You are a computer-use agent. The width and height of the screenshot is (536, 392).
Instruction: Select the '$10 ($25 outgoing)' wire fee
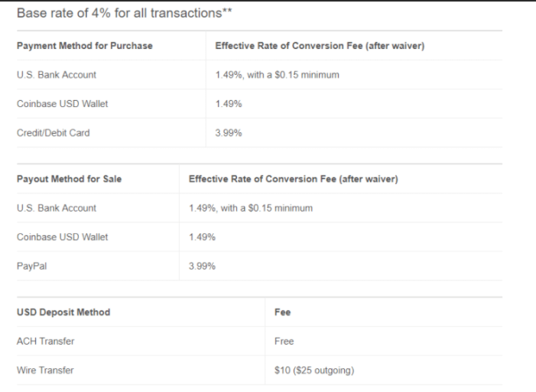(314, 371)
